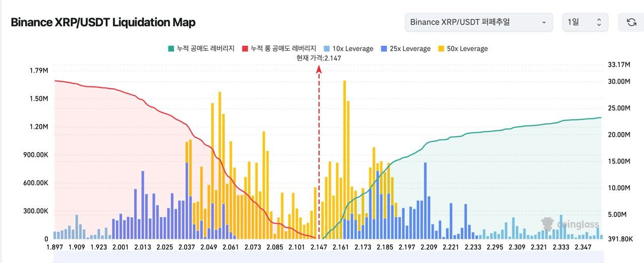
Task: Click yellow 50x Leverage color swatch
Action: [441, 49]
